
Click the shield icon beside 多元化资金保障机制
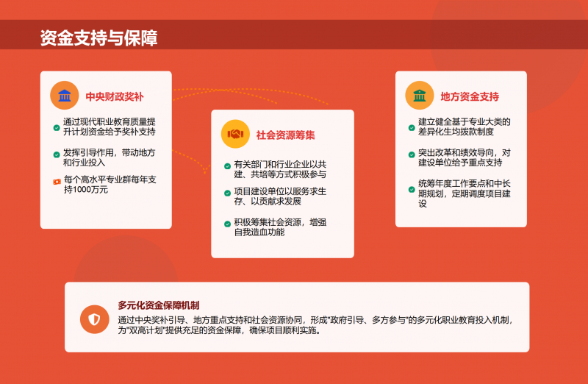click(95, 319)
